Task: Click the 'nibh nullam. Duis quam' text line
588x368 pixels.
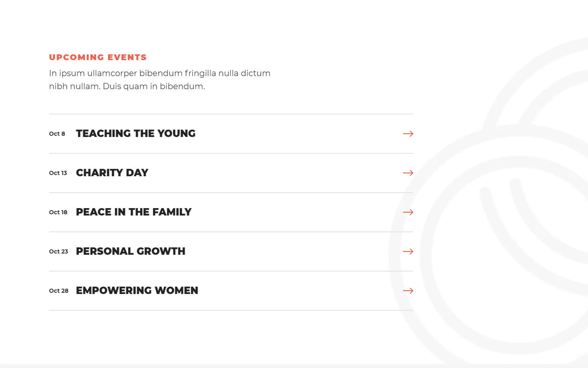Action: [127, 86]
